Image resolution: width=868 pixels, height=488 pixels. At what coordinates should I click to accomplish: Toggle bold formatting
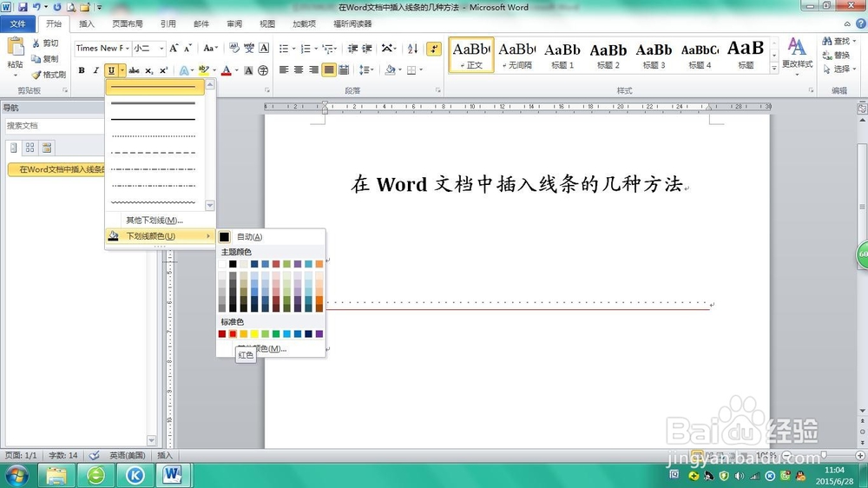(82, 70)
